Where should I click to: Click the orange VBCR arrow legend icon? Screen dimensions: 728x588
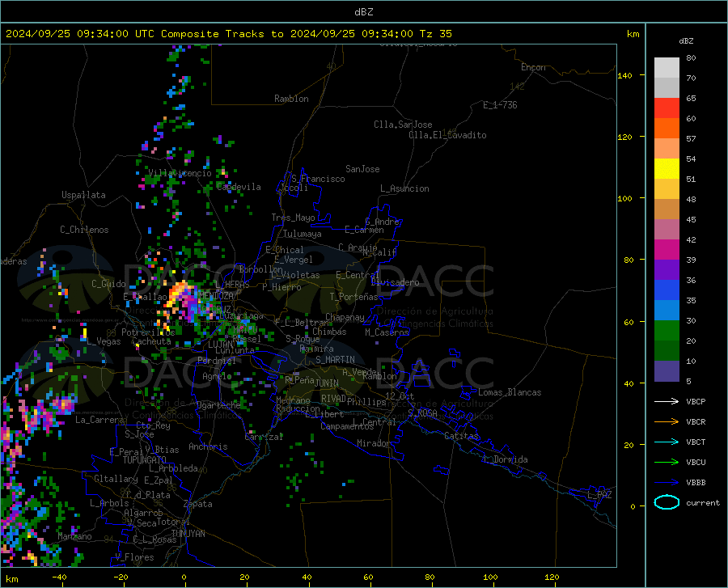tap(667, 422)
